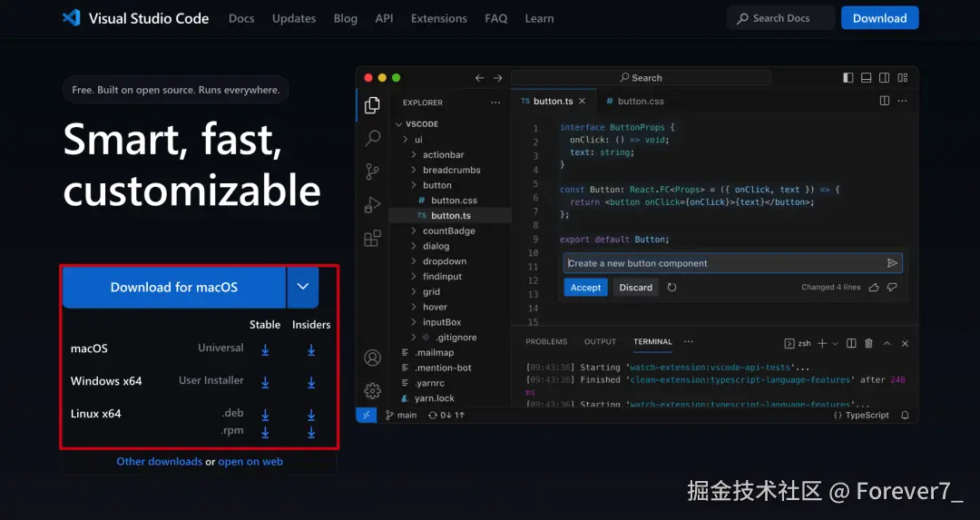Open the Extensions view icon in activity bar

coord(373,238)
